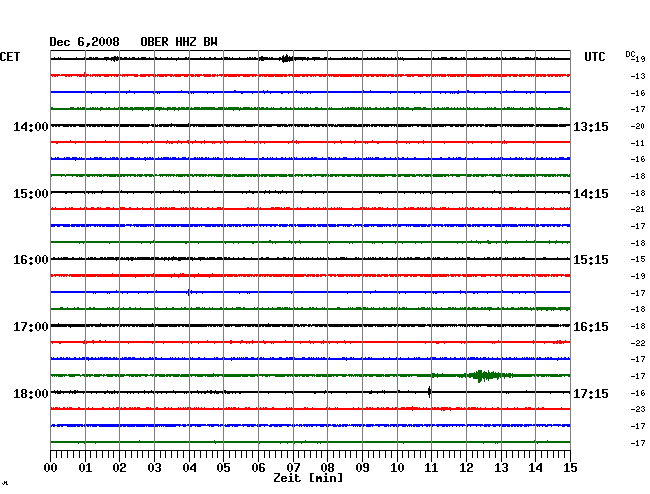Select the 17:15 UTC time label

click(x=591, y=393)
